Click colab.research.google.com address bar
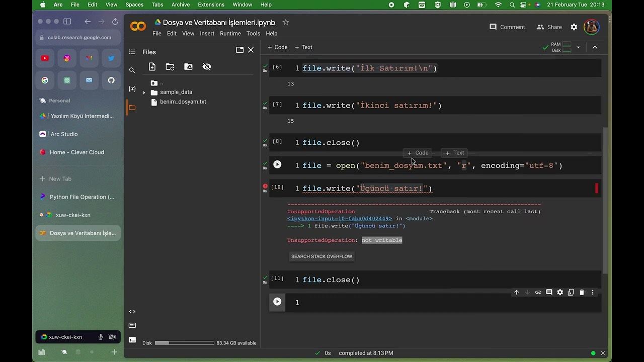 point(78,37)
